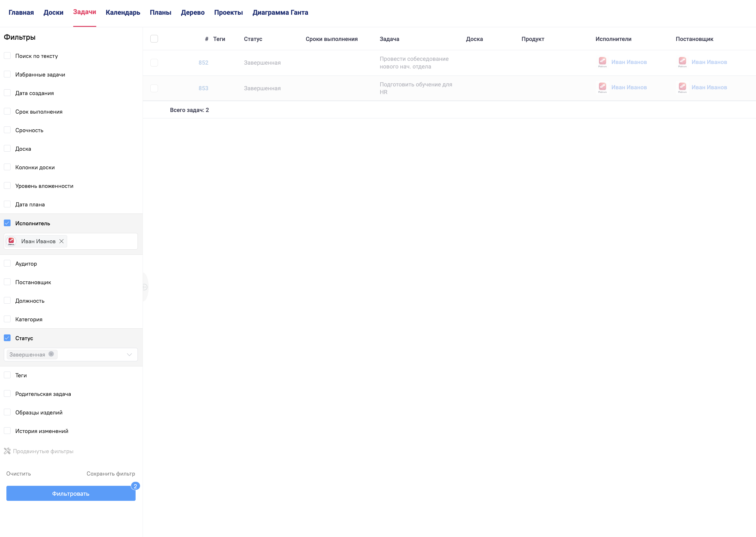The width and height of the screenshot is (756, 537).
Task: Click the Продвинутые фильтры tools icon
Action: tap(7, 451)
